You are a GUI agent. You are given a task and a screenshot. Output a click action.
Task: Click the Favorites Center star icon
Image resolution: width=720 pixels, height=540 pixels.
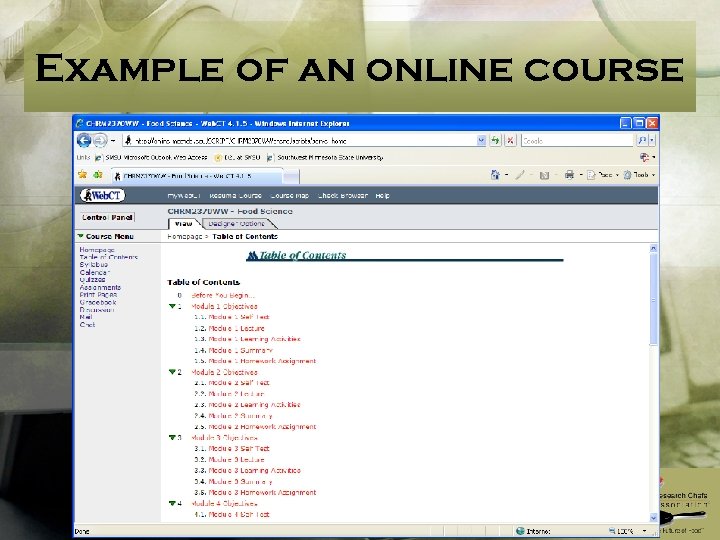tap(83, 174)
